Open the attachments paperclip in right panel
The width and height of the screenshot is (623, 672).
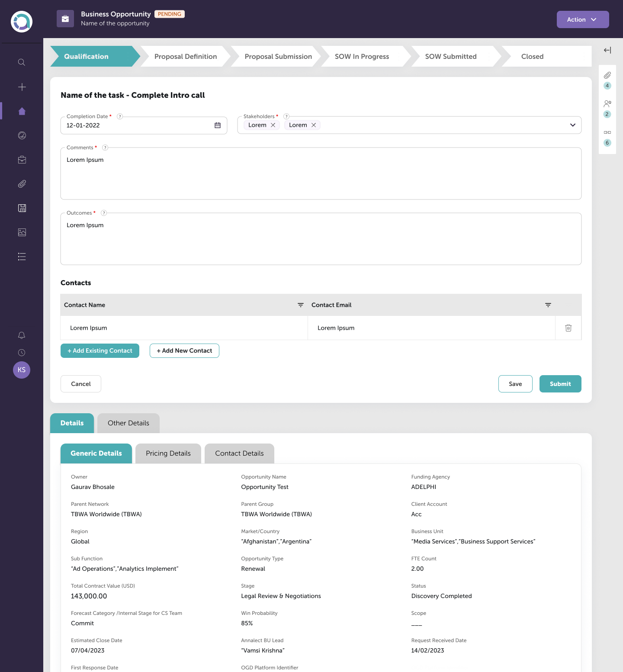click(607, 75)
